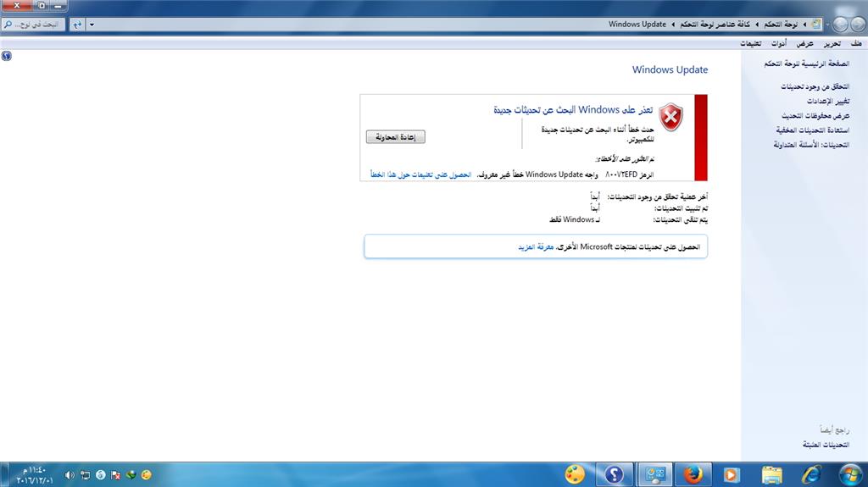Click the Windows Update page heading
The height and width of the screenshot is (487, 868).
pos(670,69)
